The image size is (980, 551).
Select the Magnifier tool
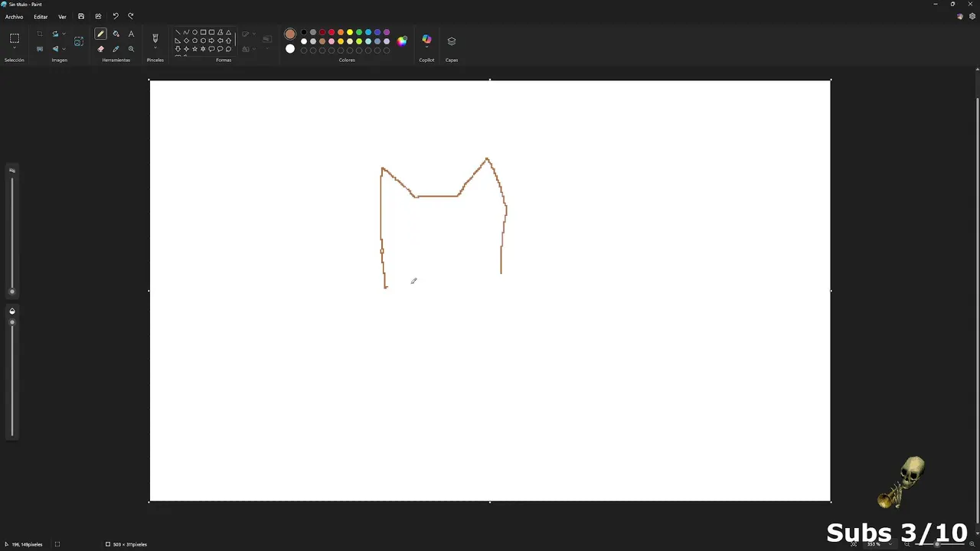pos(131,49)
